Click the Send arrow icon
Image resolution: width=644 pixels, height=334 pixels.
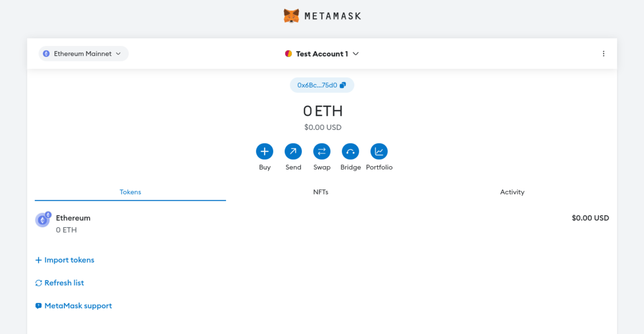293,151
